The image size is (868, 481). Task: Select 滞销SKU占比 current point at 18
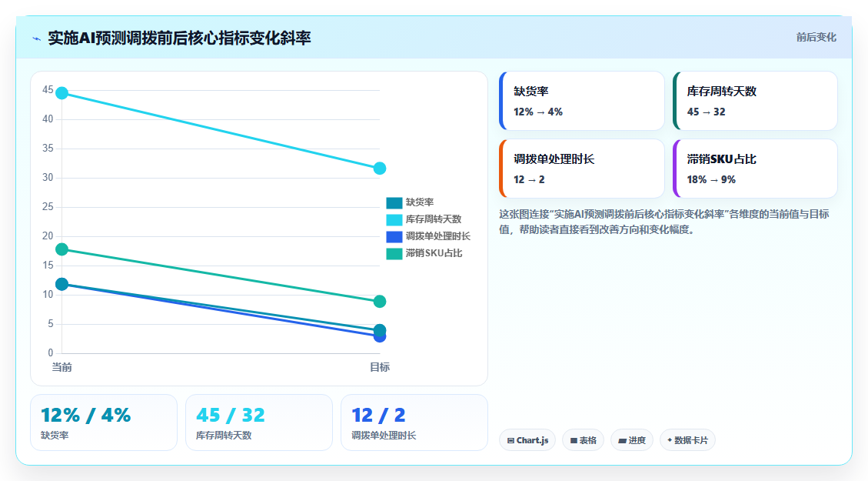click(62, 249)
